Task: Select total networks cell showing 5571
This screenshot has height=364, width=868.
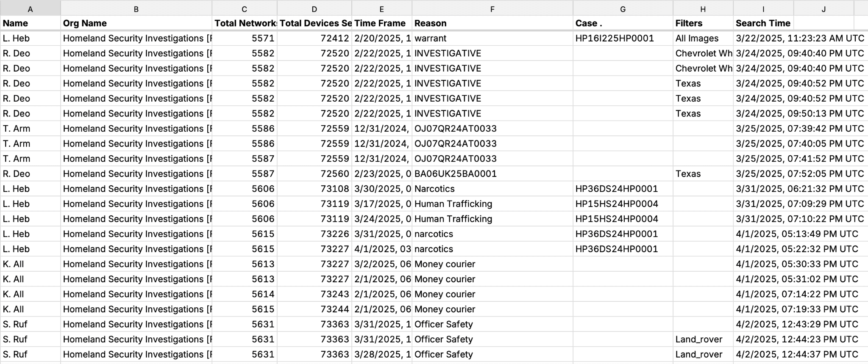Action: pyautogui.click(x=245, y=39)
